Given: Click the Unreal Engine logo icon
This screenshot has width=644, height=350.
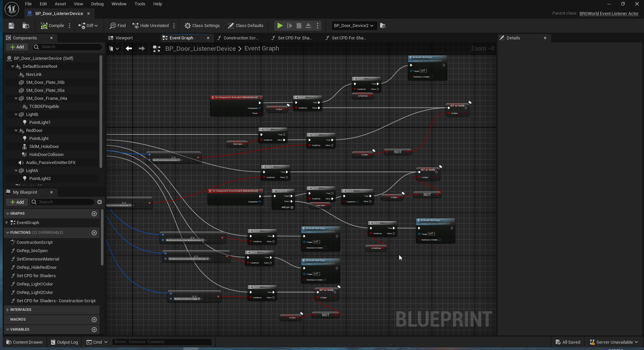Looking at the screenshot, I should coord(12,9).
